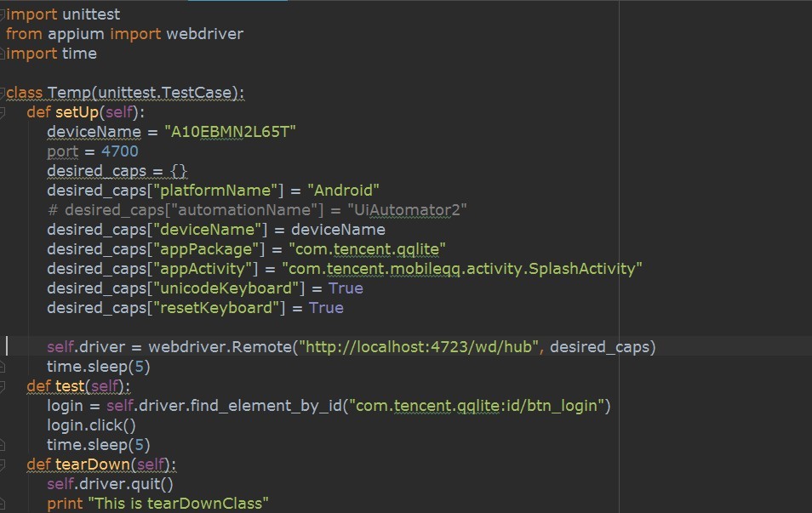Click the string "A10EBMN2L65T"
812x513 pixels.
click(x=230, y=132)
